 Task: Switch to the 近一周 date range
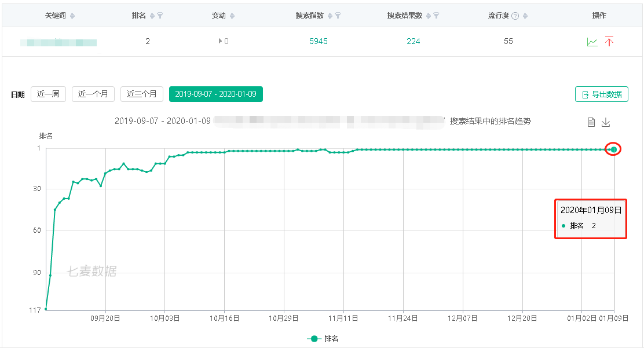tap(48, 94)
